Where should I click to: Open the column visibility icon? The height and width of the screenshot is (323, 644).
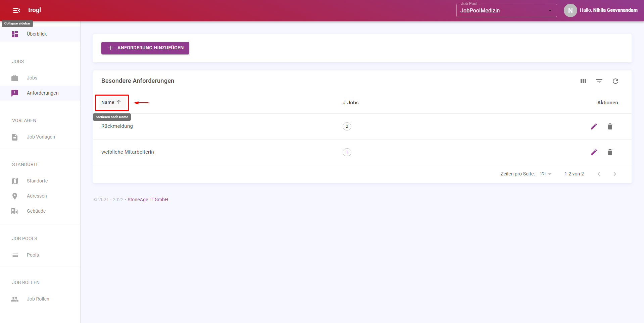(x=583, y=81)
